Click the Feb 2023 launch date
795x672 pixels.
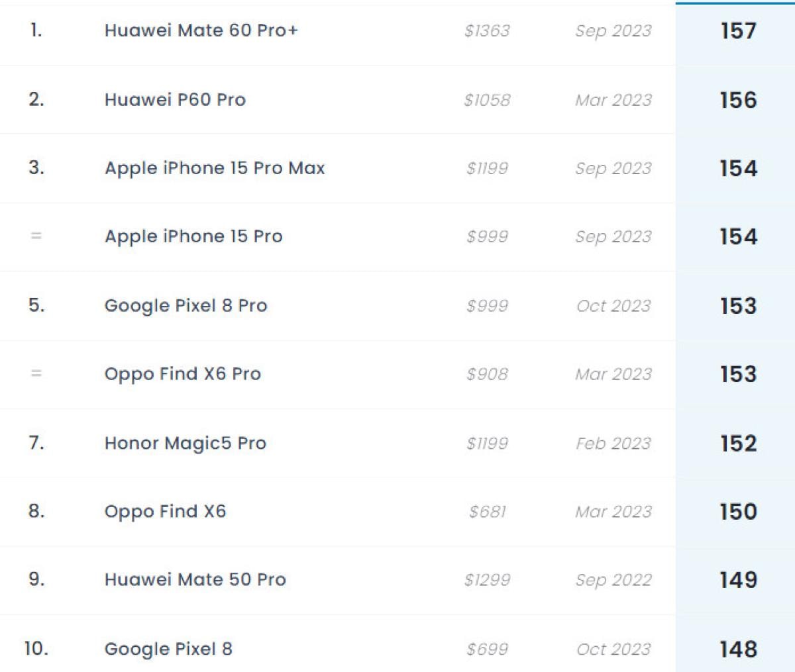tap(613, 443)
